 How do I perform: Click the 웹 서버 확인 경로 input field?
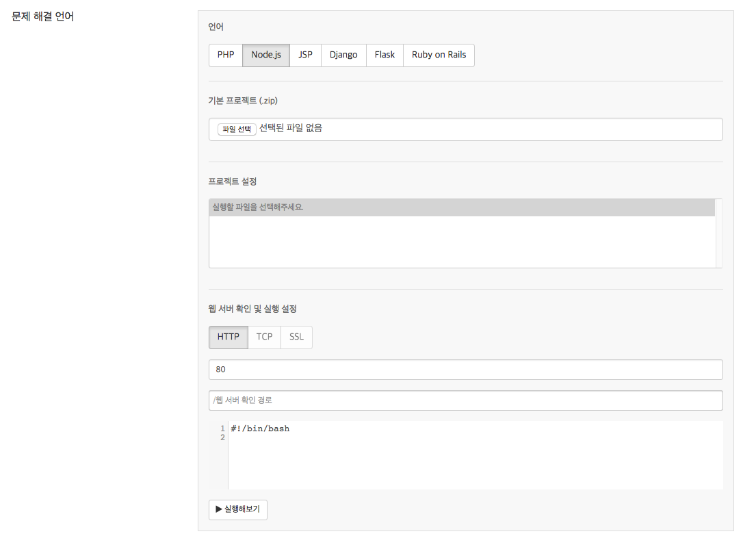466,400
